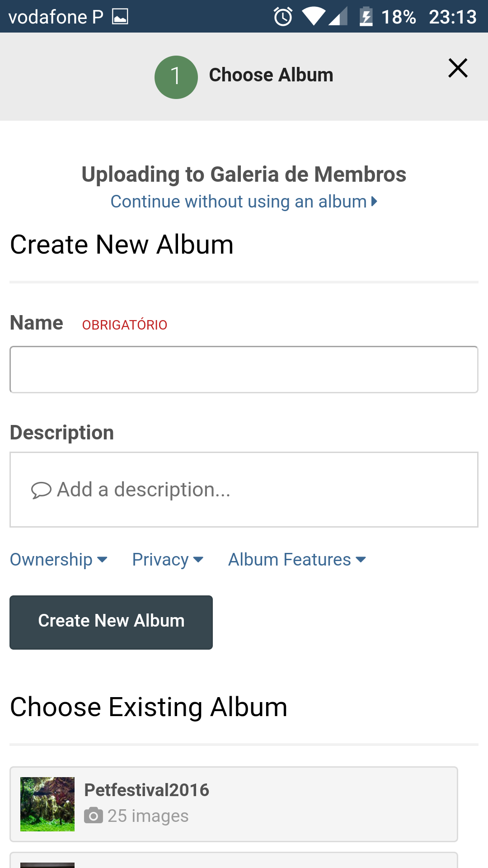Tap the battery charging icon

click(366, 17)
